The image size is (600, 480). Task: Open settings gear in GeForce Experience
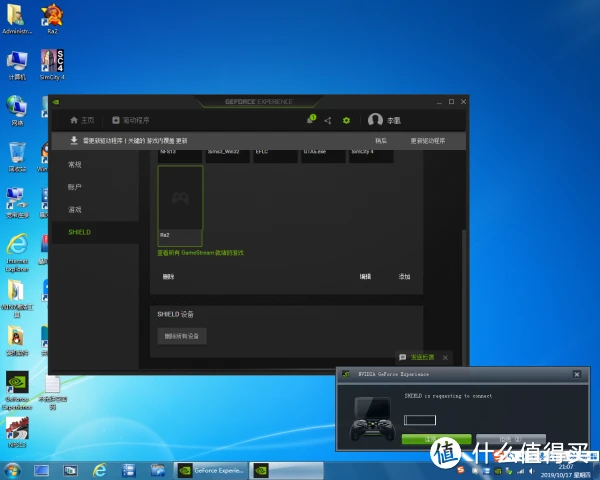tap(346, 120)
